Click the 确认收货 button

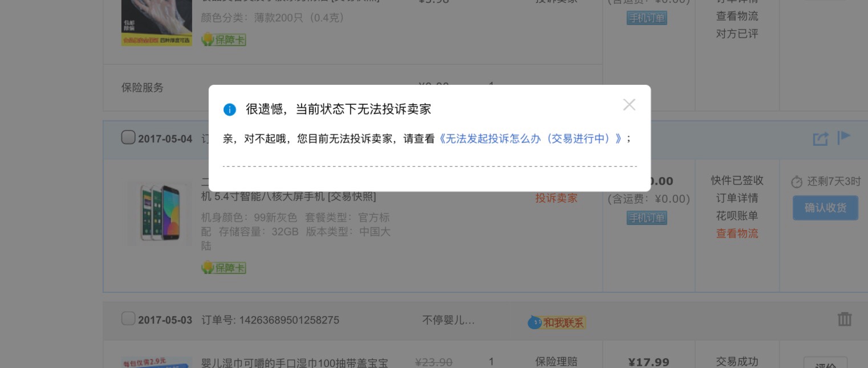[x=825, y=208]
